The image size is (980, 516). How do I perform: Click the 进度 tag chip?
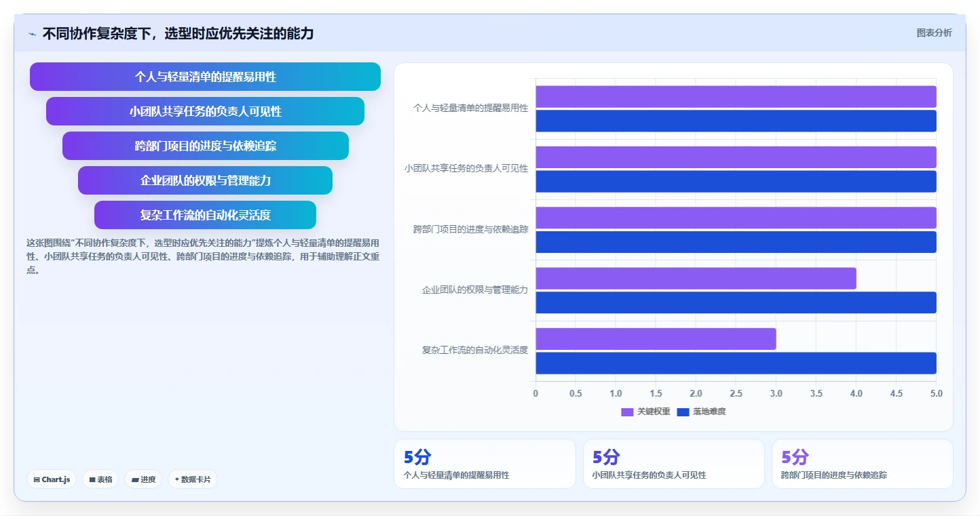pos(143,479)
